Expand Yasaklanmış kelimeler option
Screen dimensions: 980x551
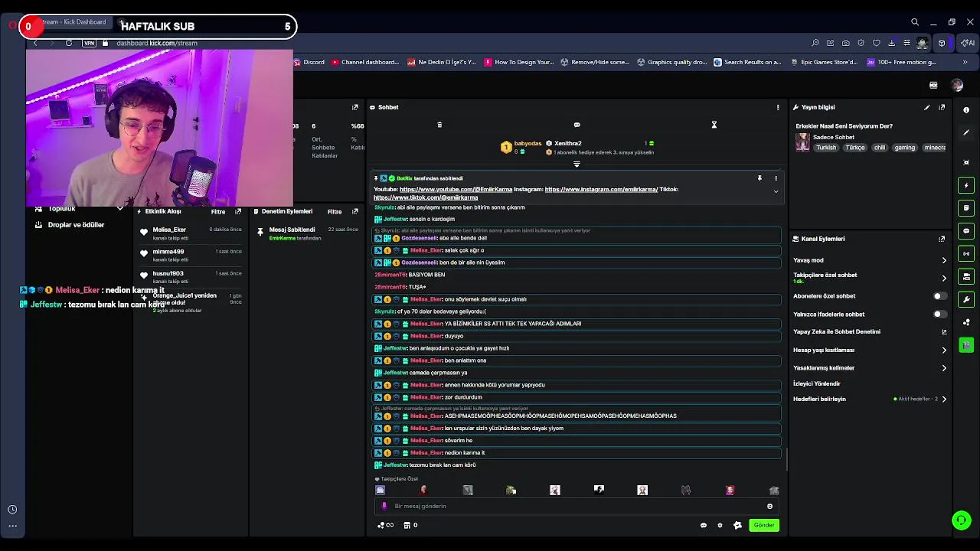(944, 368)
